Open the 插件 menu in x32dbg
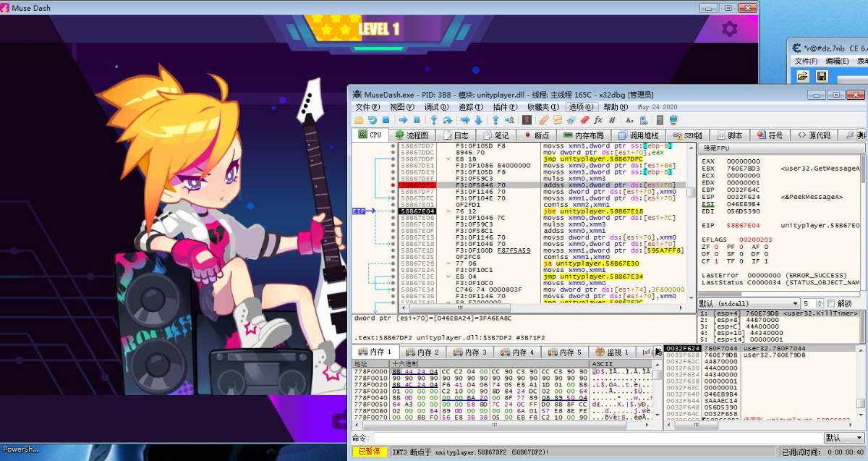This screenshot has height=461, width=868. click(x=505, y=107)
